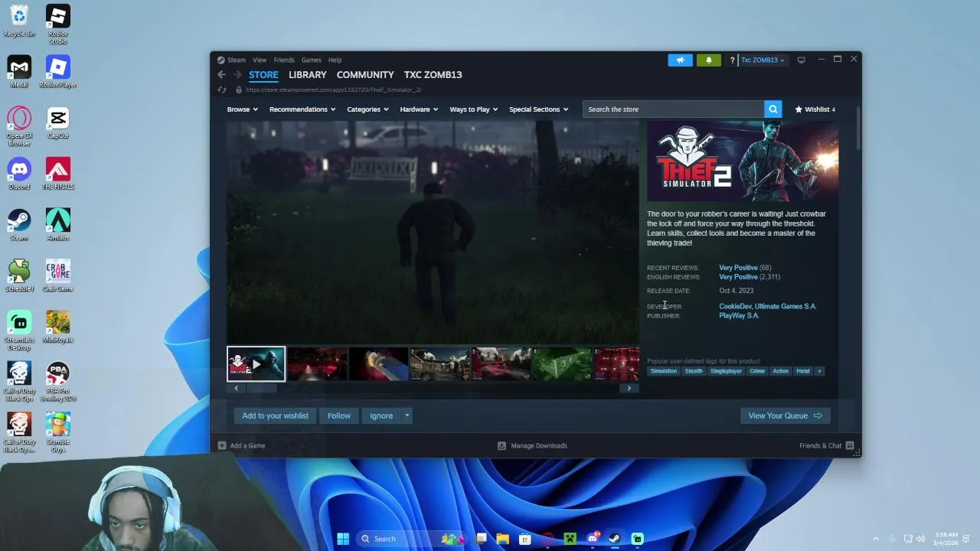Viewport: 980px width, 551px height.
Task: Go to the COMMUNITY tab
Action: (x=365, y=75)
